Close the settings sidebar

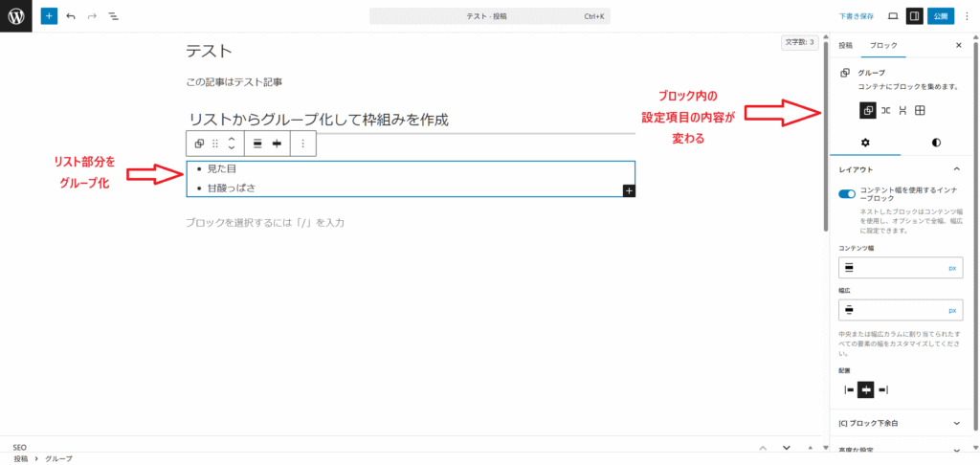pos(959,46)
